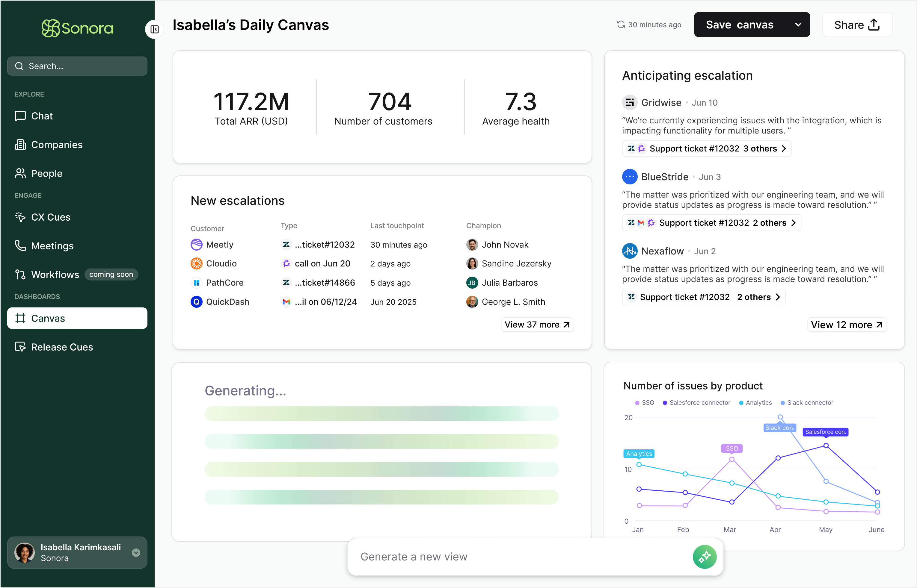Open the CX Cues section

pos(50,217)
